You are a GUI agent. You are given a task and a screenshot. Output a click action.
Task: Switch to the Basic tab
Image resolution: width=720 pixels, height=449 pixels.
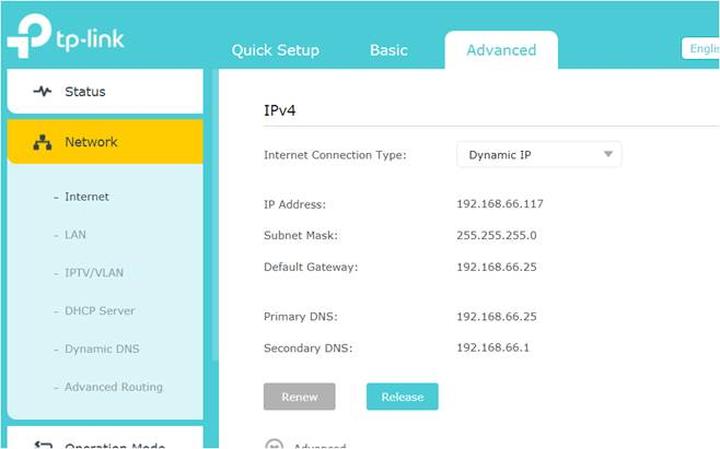[388, 50]
